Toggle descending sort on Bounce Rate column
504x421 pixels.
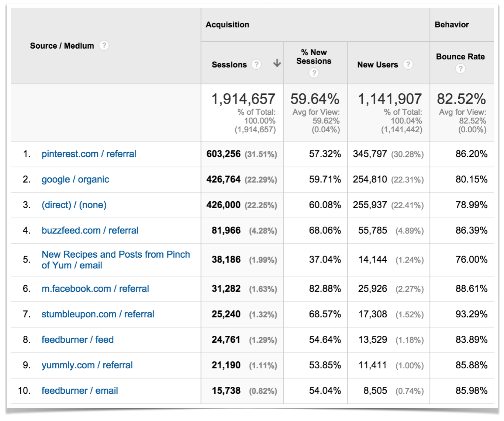click(460, 57)
